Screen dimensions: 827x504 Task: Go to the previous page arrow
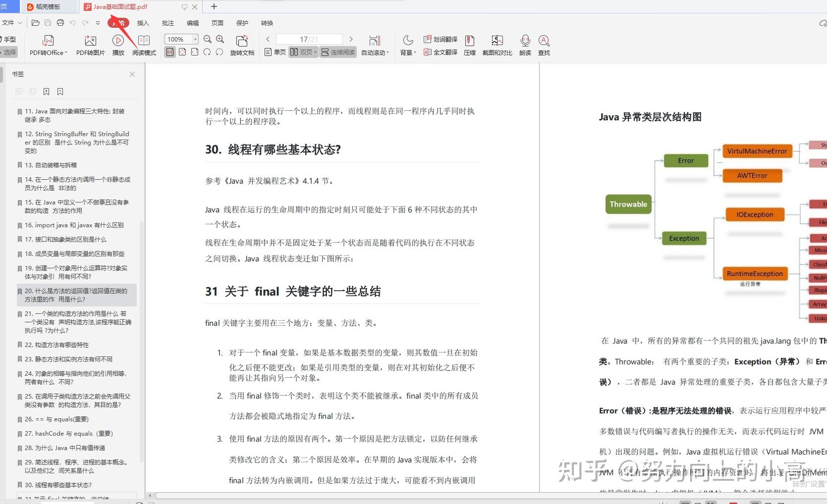(x=268, y=39)
